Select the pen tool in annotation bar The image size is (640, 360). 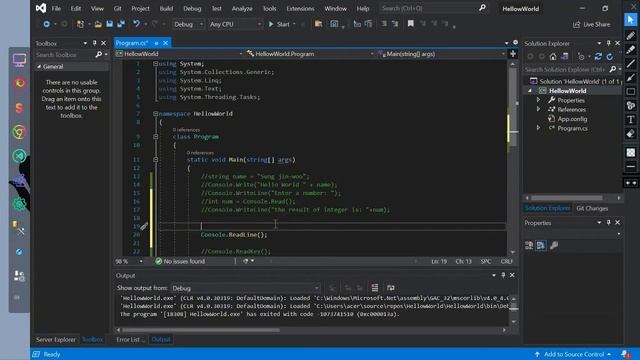click(x=631, y=36)
